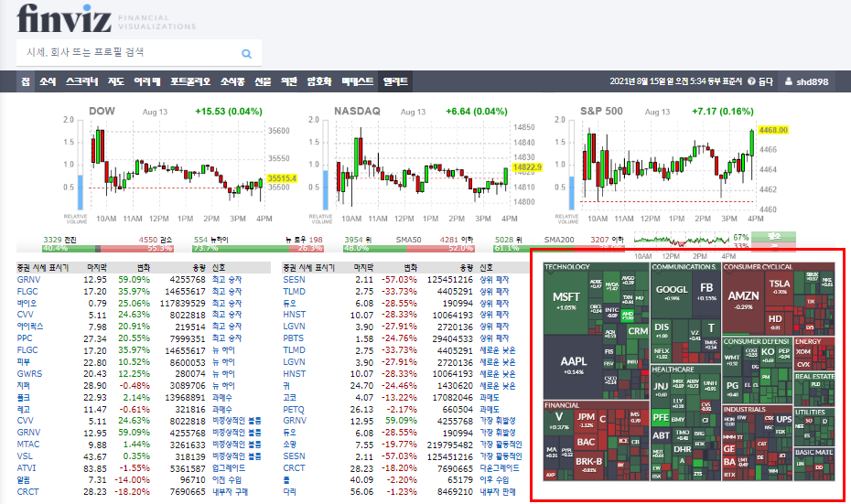Click the BAC tile in heatmap
This screenshot has width=851, height=504.
click(x=586, y=442)
